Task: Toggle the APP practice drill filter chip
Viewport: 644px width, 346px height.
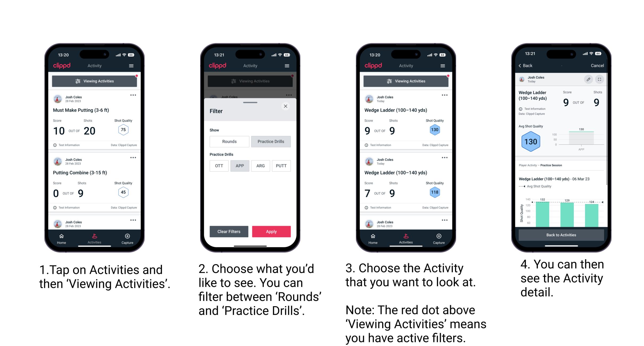Action: pyautogui.click(x=240, y=166)
